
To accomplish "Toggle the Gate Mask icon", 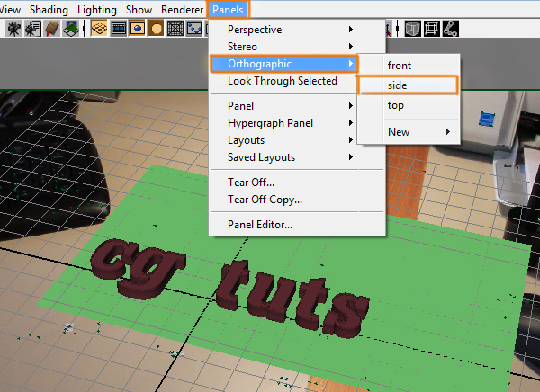I will [156, 29].
